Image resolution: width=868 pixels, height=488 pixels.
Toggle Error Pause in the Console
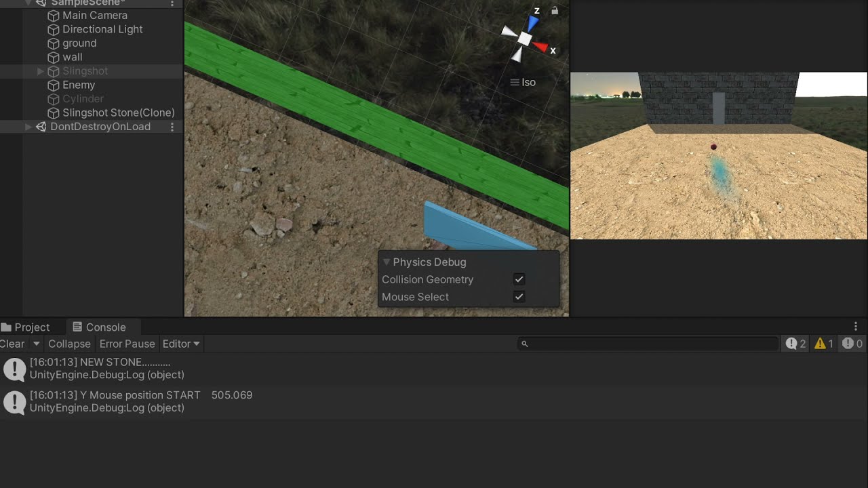click(127, 344)
